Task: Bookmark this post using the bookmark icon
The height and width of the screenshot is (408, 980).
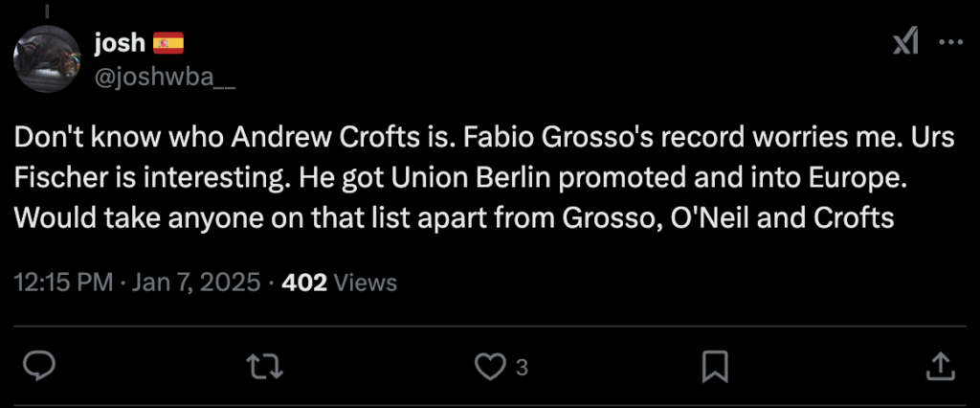Action: [x=715, y=367]
